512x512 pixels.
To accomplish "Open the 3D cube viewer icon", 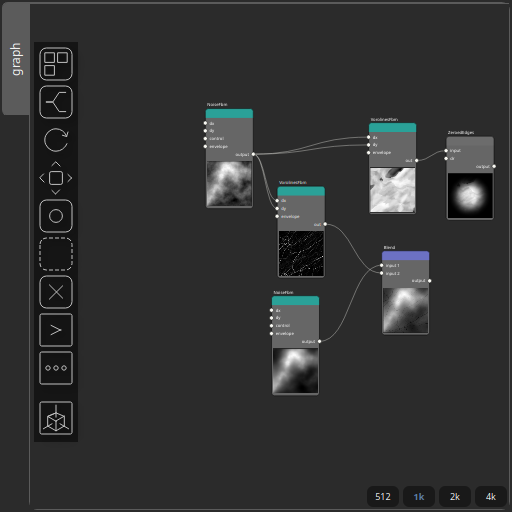I will 56,418.
